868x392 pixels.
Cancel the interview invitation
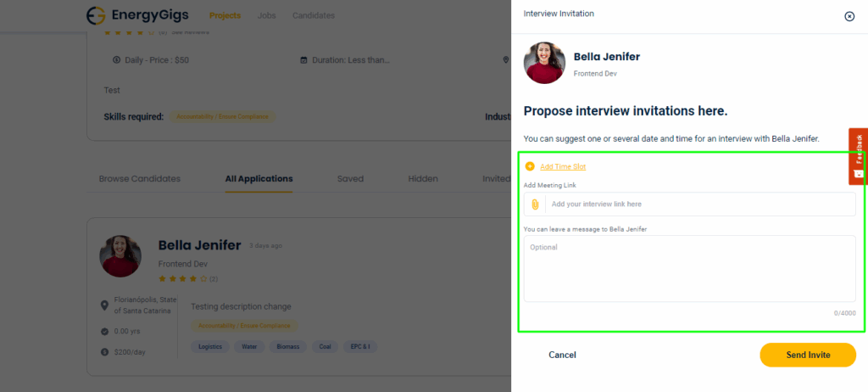coord(562,355)
